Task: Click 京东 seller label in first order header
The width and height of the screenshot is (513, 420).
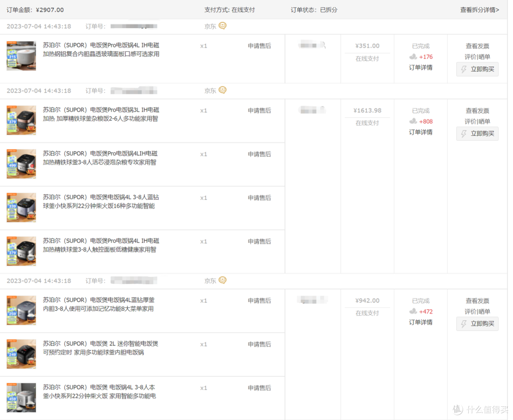Action: 210,27
